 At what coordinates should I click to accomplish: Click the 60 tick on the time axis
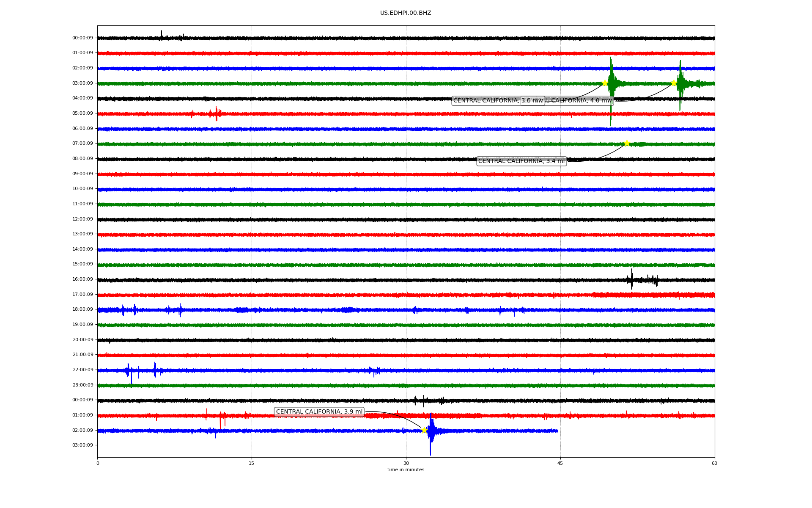[x=714, y=463]
